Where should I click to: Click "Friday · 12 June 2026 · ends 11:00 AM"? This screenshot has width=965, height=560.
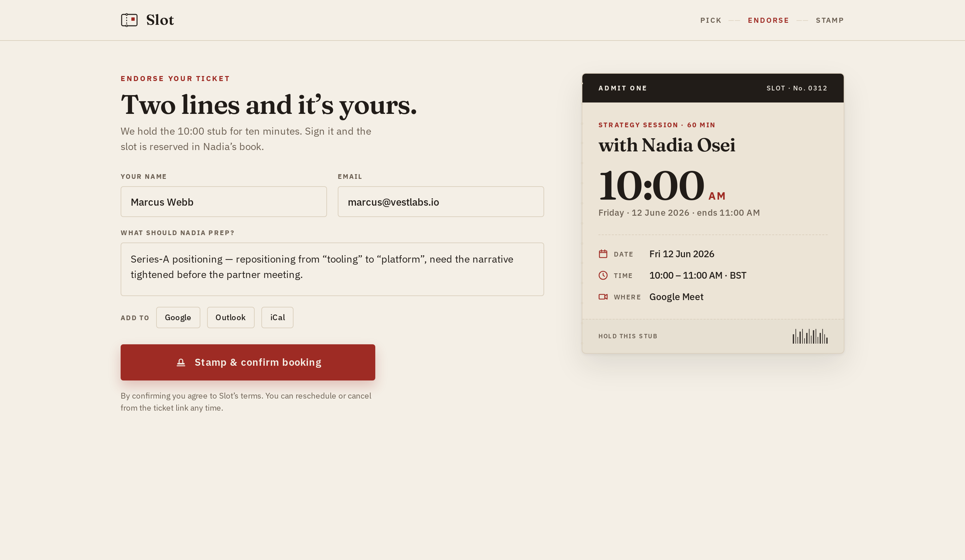click(x=679, y=213)
